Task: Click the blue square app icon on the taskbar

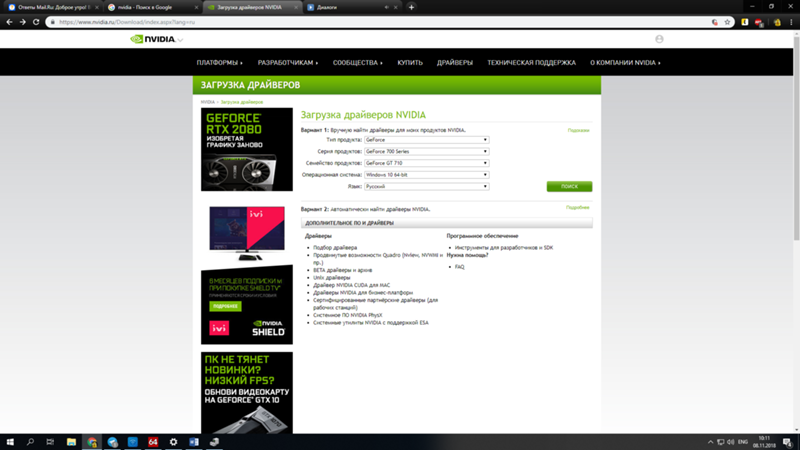Action: [x=133, y=442]
